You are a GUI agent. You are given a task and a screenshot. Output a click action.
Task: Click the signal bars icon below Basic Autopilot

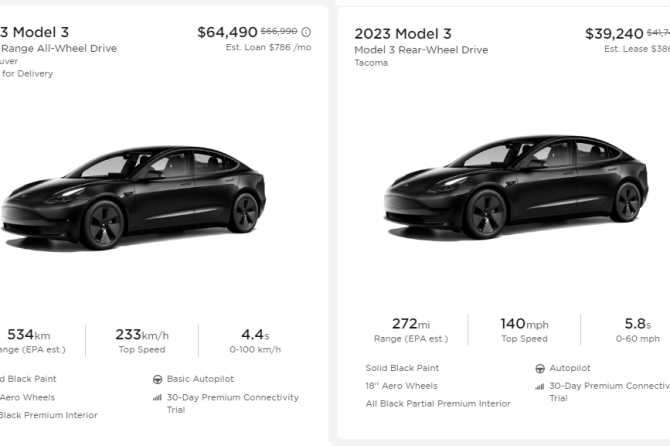157,397
